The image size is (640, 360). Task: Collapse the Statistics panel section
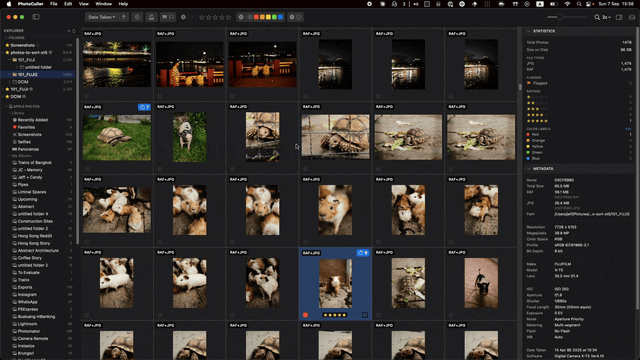[529, 31]
